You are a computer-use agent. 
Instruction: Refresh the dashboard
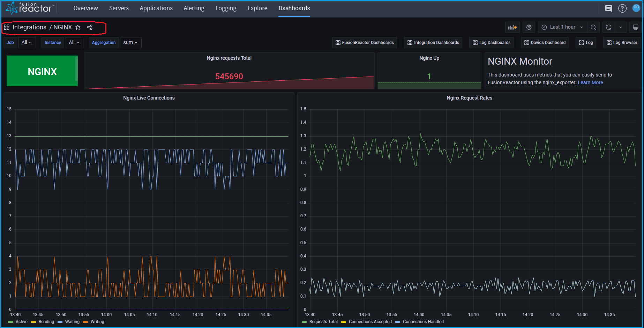609,27
